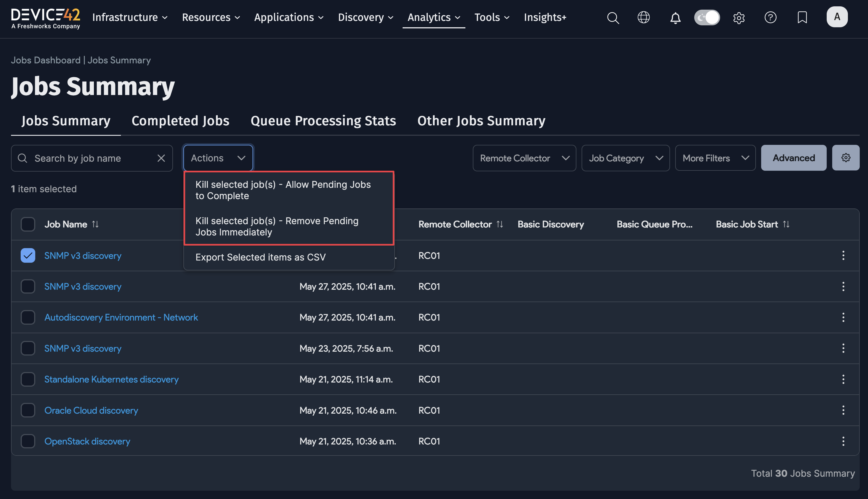Select the Jobs Summary tab
The image size is (868, 499).
[66, 121]
